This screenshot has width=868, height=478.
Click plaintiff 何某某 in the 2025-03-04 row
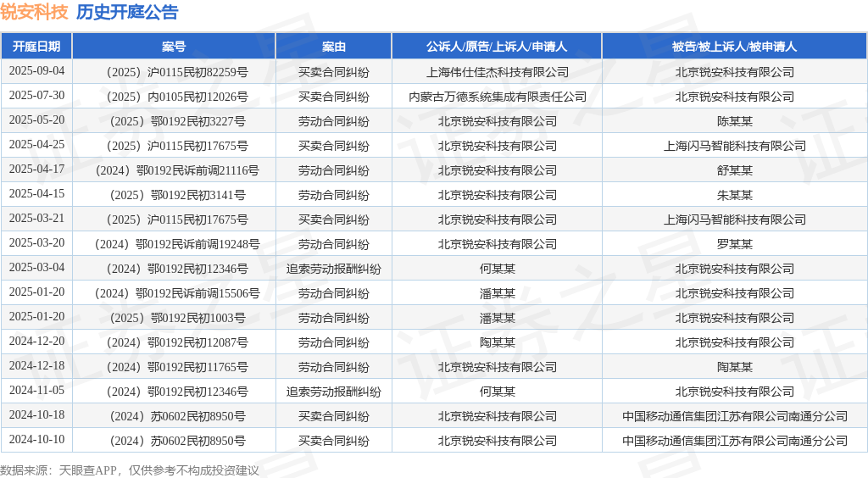click(x=497, y=269)
